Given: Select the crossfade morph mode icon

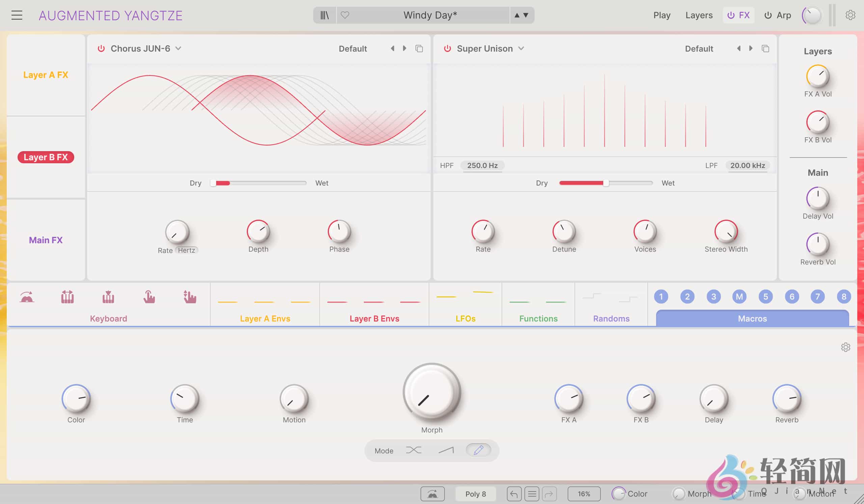Looking at the screenshot, I should [413, 450].
